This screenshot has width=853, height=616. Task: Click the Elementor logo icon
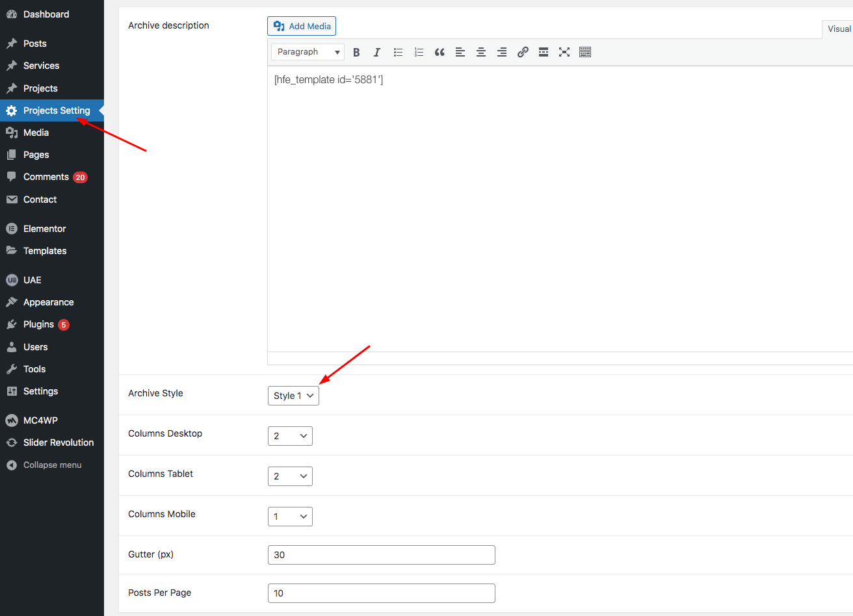pyautogui.click(x=12, y=229)
